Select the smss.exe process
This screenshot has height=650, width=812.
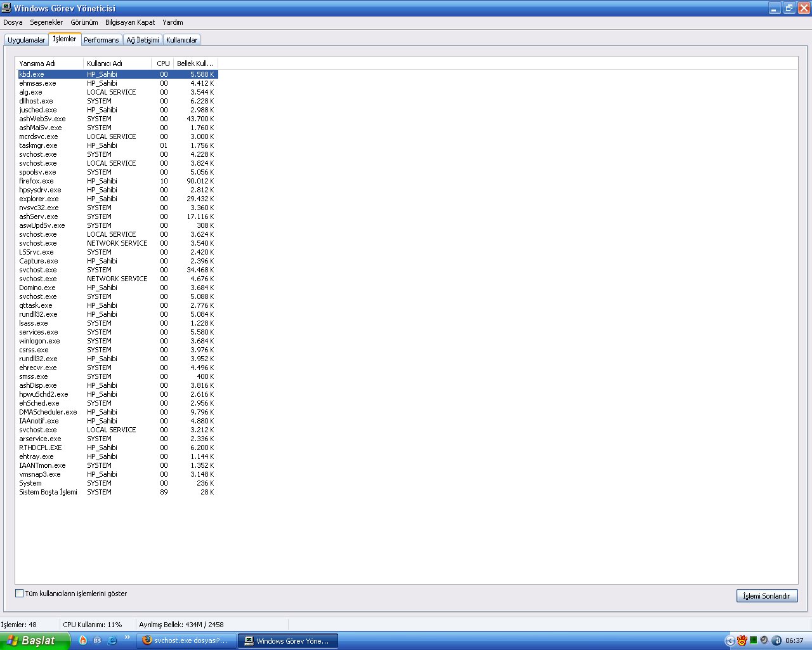pos(117,376)
